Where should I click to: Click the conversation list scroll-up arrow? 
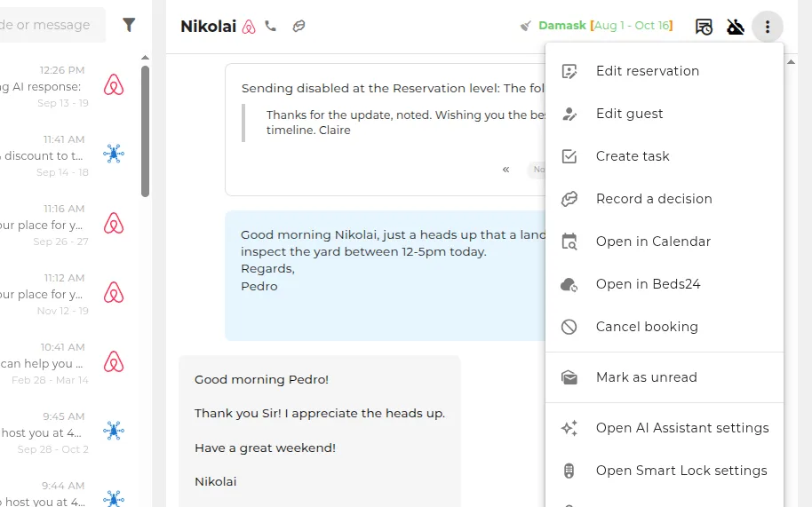coord(145,58)
